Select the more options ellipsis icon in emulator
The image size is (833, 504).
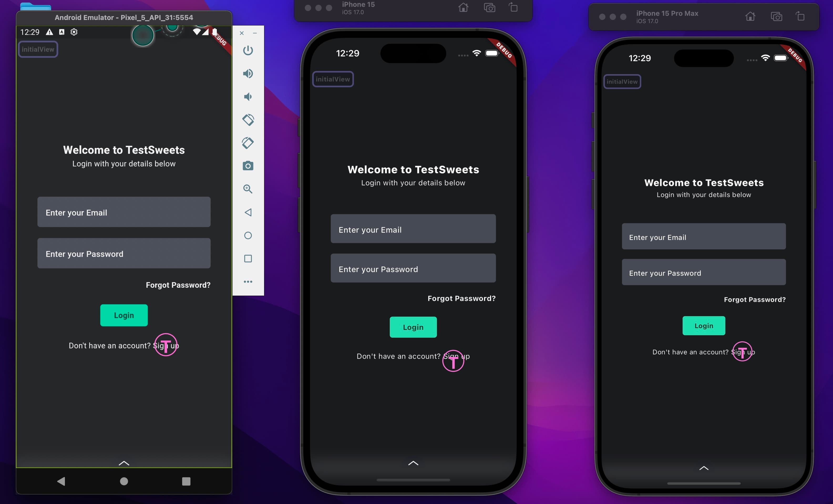click(x=248, y=282)
